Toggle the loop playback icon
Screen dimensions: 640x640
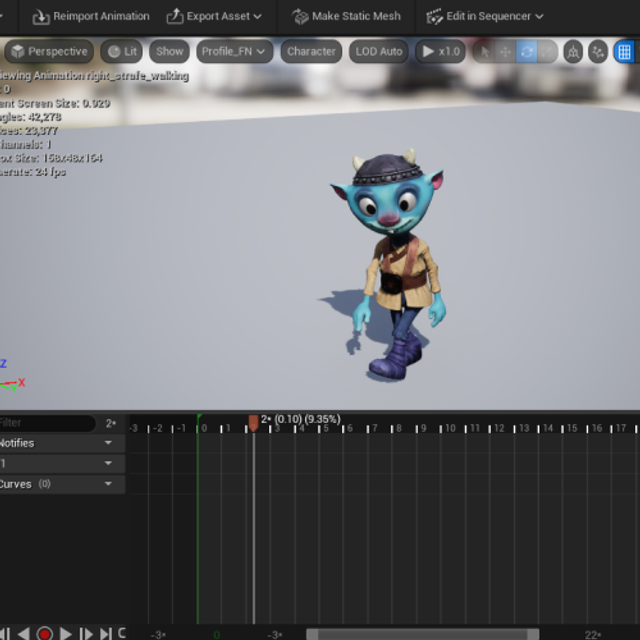click(x=122, y=633)
